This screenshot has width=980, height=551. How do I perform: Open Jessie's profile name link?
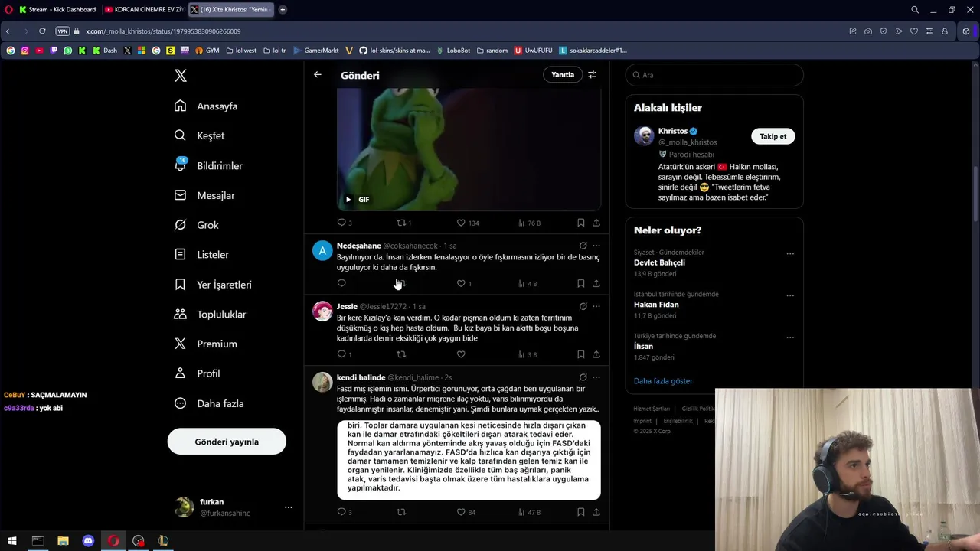point(347,306)
